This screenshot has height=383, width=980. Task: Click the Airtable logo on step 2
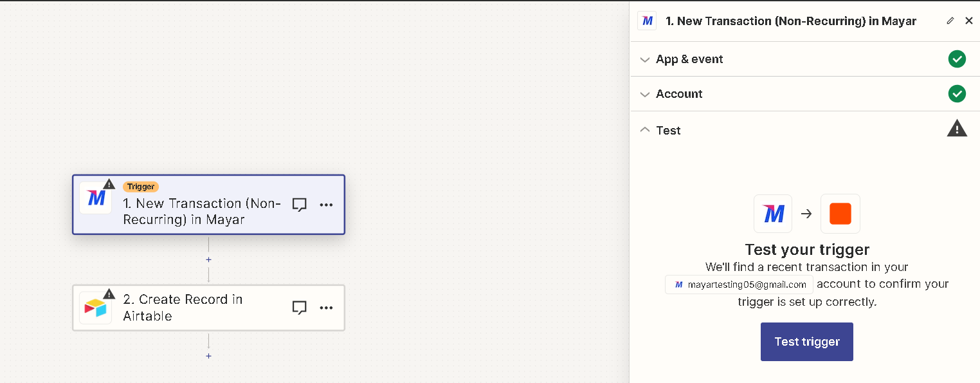(x=96, y=308)
